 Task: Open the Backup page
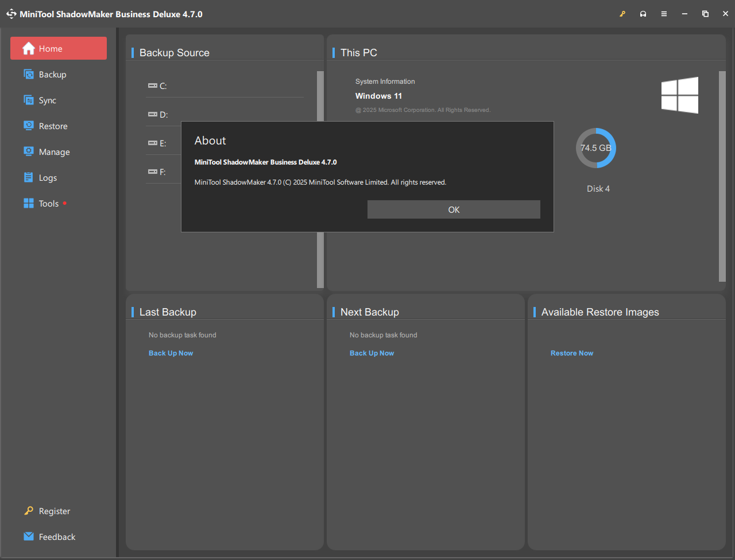[59, 75]
